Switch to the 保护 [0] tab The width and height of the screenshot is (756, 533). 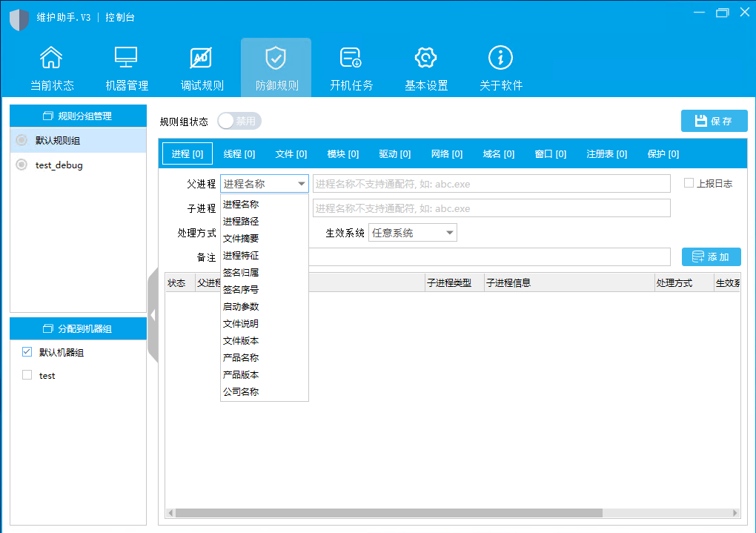tap(663, 154)
